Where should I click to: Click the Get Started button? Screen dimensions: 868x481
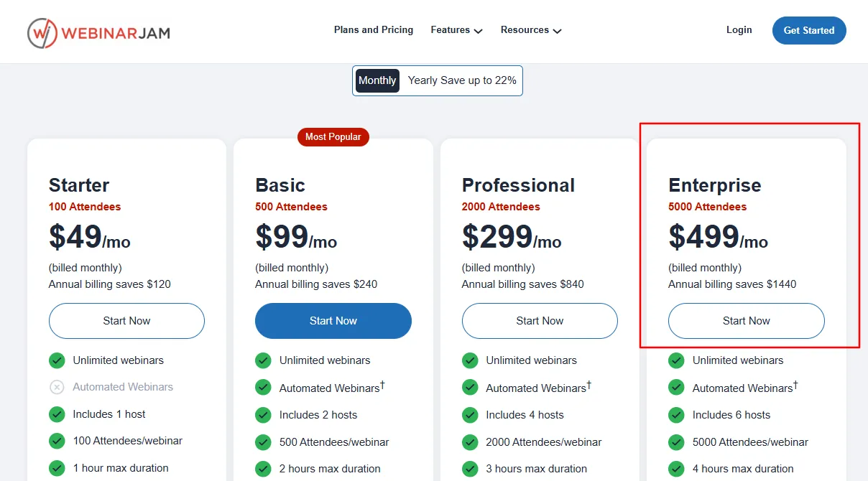tap(809, 30)
